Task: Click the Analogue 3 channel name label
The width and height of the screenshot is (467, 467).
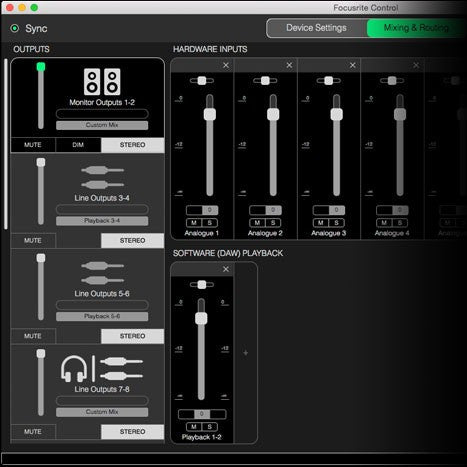Action: [x=328, y=233]
